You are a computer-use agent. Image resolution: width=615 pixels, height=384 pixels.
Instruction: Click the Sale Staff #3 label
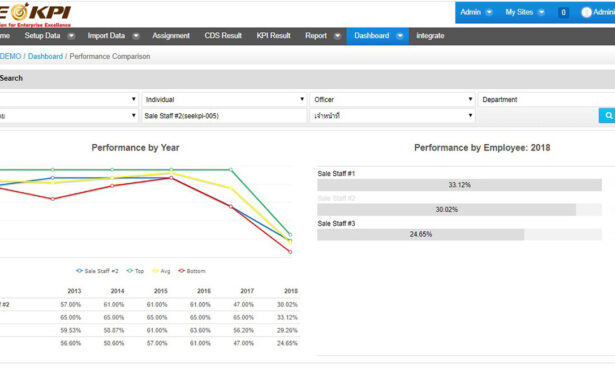(336, 223)
